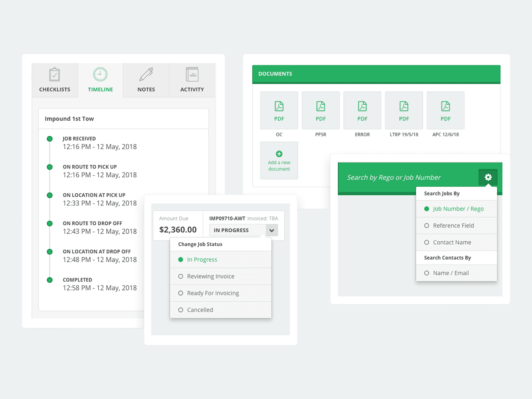Open the LTRP 19/5/18 PDF document

(x=404, y=110)
